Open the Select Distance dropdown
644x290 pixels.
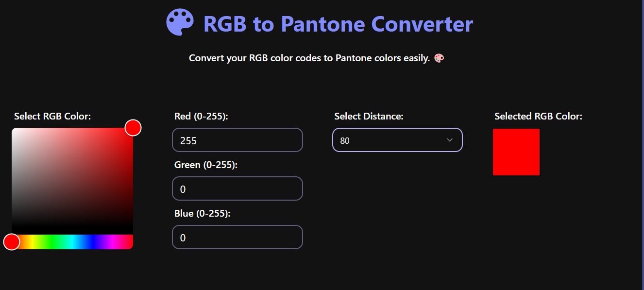click(397, 140)
